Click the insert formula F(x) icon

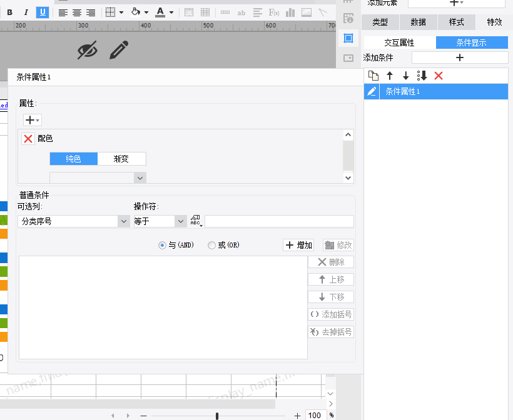click(x=274, y=12)
